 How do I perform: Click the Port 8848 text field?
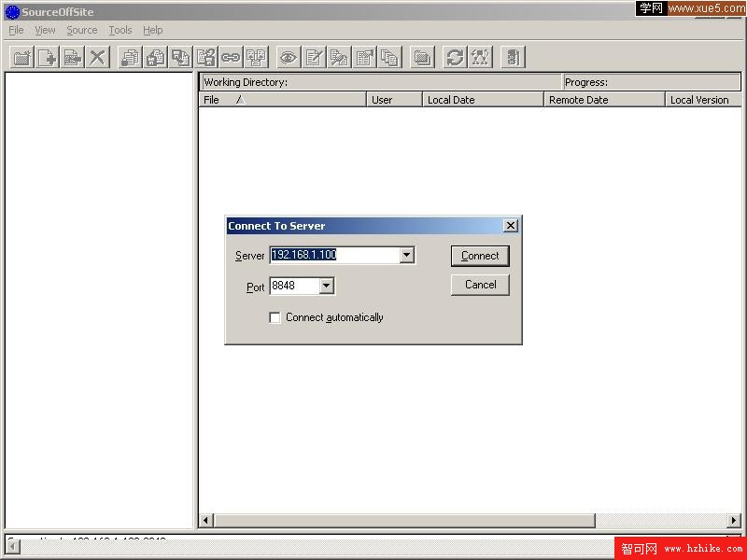(x=295, y=287)
